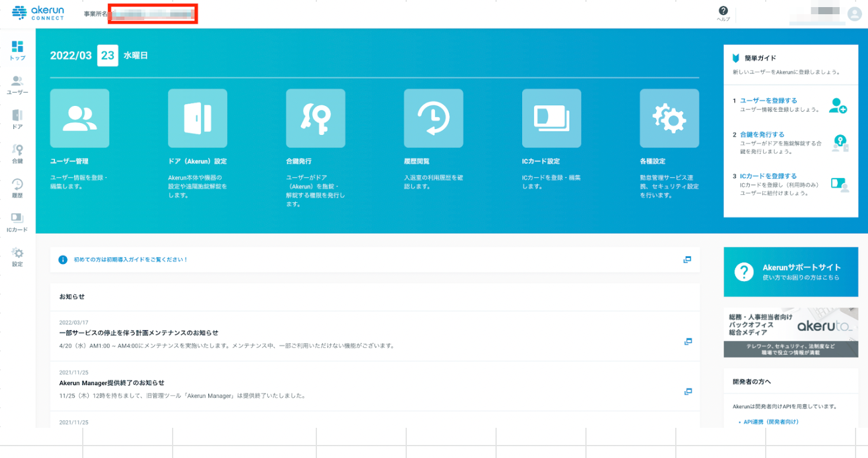The image size is (868, 458).
Task: Click the ICカードを登録する guide link
Action: [x=768, y=176]
